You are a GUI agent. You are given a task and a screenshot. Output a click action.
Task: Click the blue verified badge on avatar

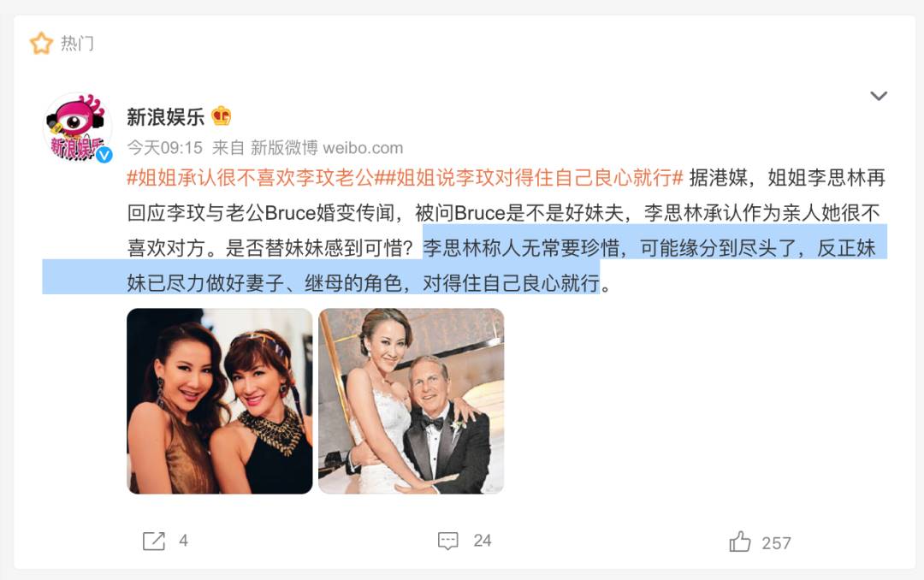pyautogui.click(x=104, y=155)
